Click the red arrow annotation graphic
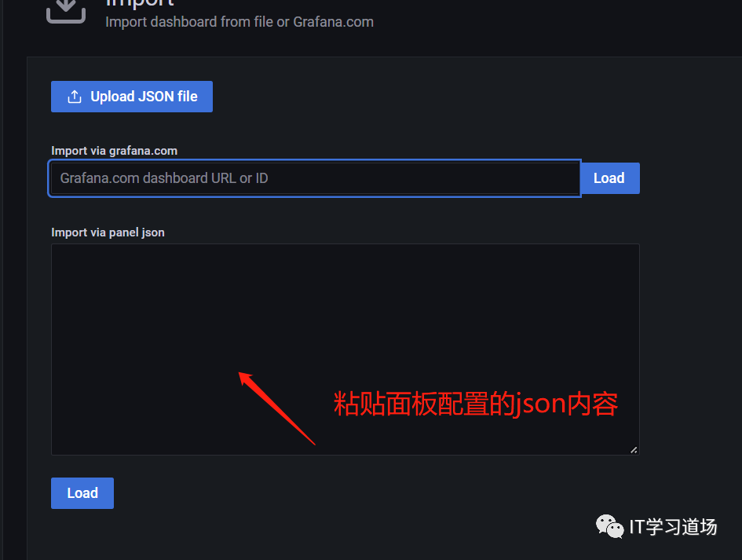 [276, 408]
